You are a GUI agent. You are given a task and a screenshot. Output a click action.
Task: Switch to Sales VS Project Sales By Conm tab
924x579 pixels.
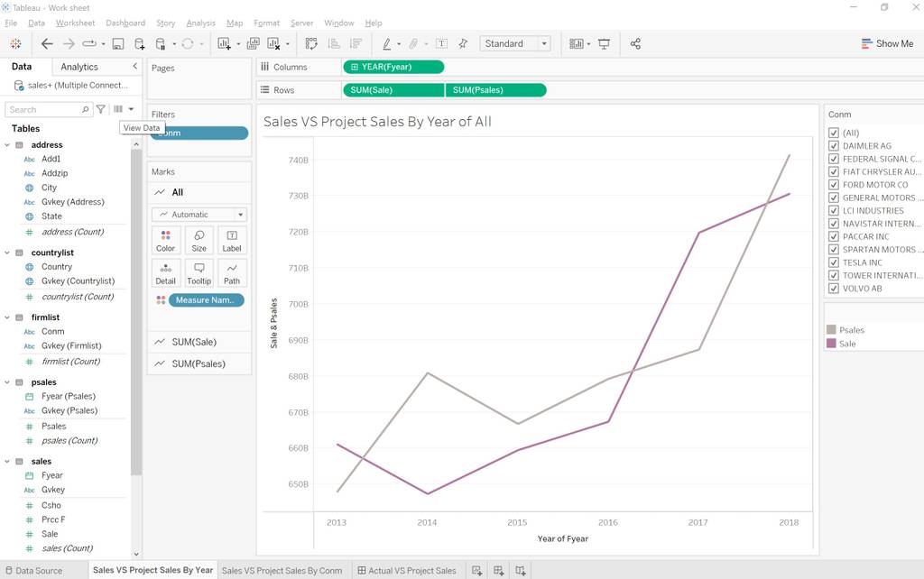tap(282, 570)
